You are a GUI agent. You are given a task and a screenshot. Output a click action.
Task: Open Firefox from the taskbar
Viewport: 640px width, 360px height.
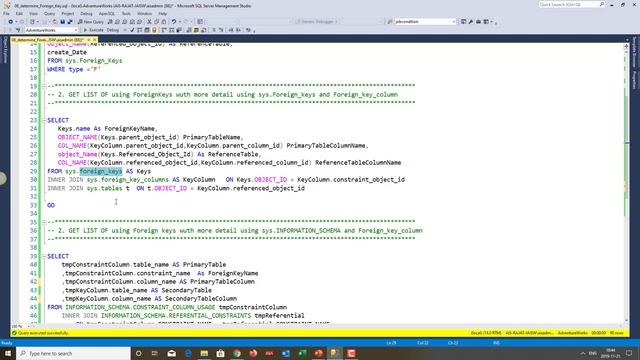pyautogui.click(x=253, y=353)
